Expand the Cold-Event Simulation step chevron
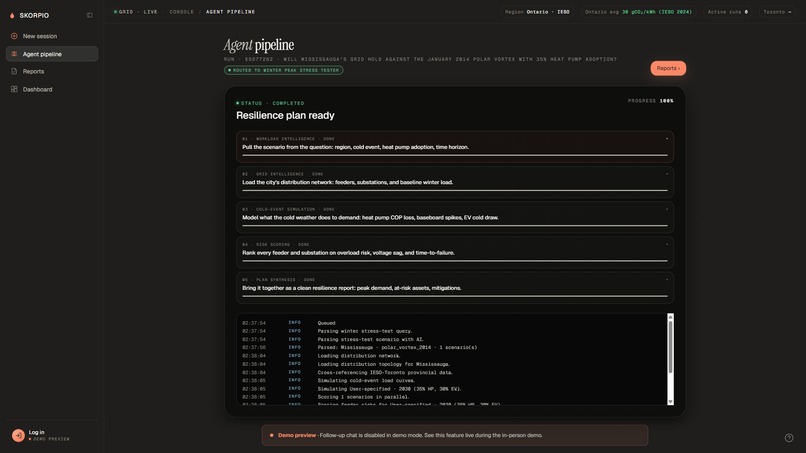806x453 pixels. coord(667,209)
